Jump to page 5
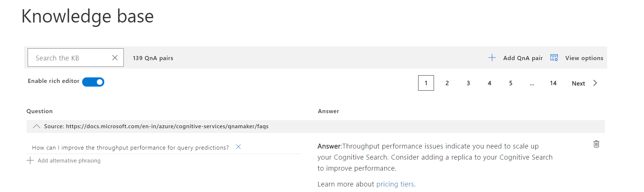Image resolution: width=644 pixels, height=192 pixels. 511,83
